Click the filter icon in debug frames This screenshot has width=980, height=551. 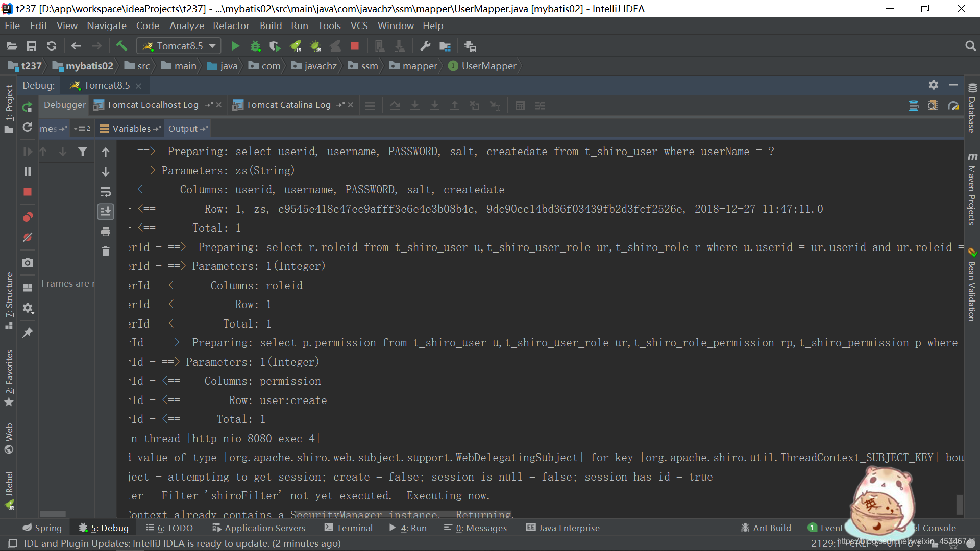(x=83, y=152)
